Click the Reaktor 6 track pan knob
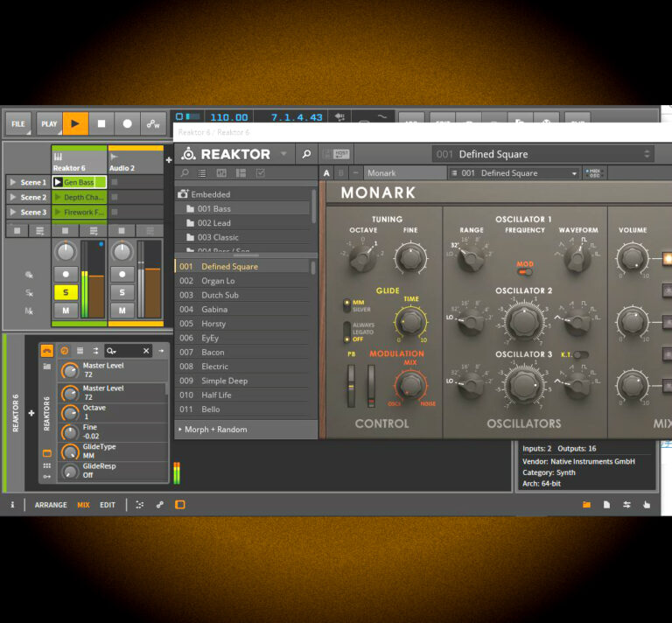This screenshot has width=672, height=623. click(66, 251)
